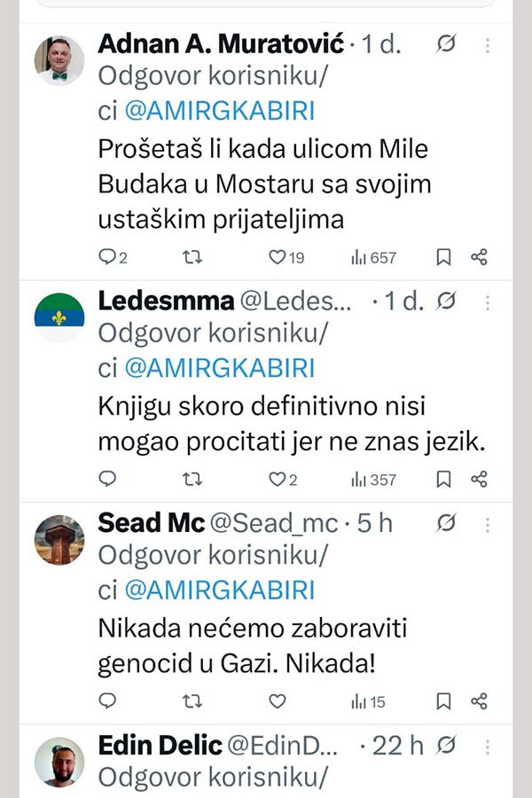Like Ledesmma's reply
Viewport: 532px width, 798px height.
[278, 479]
